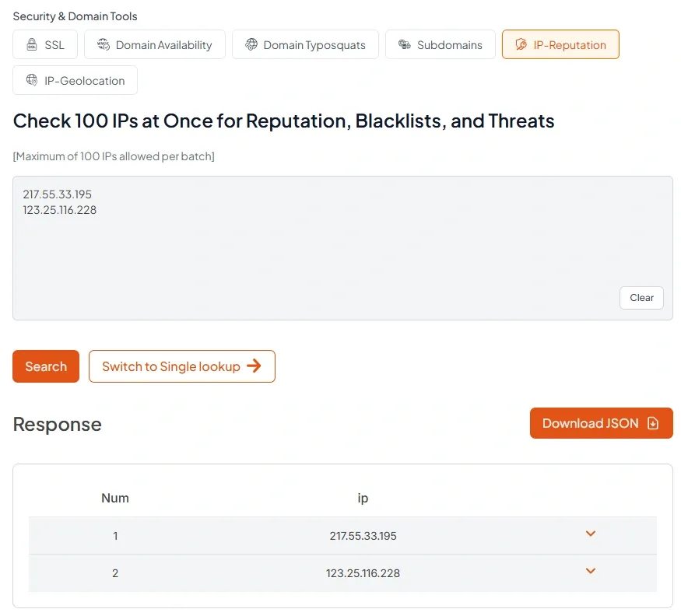Click the IP-Reputation shield icon
The image size is (681, 616).
pos(521,44)
